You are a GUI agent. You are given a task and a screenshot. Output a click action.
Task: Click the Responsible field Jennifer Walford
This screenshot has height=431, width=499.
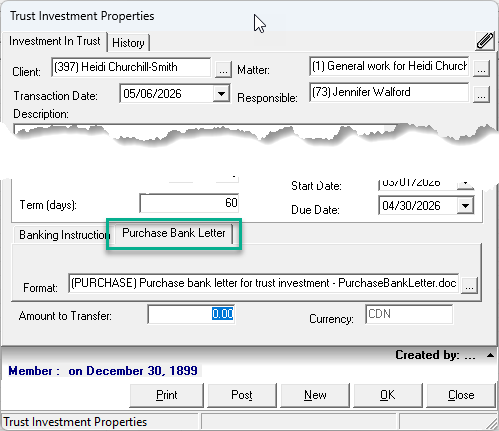[x=389, y=92]
